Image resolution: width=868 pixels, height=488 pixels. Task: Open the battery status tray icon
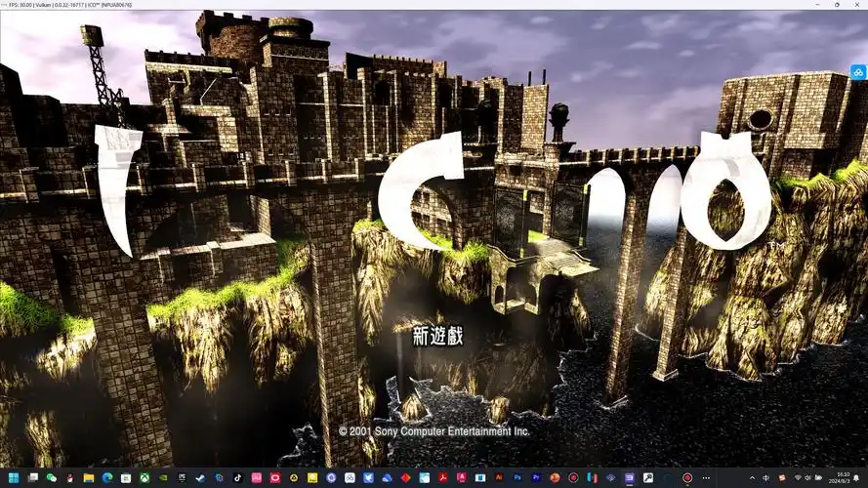tap(818, 477)
